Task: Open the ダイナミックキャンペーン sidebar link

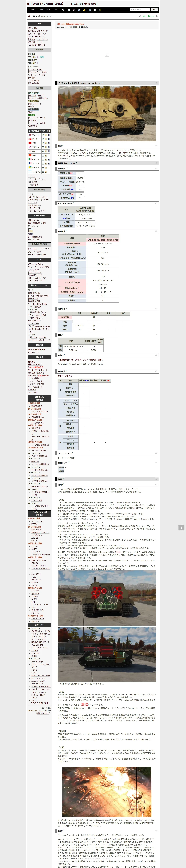Action: tap(39, 199)
